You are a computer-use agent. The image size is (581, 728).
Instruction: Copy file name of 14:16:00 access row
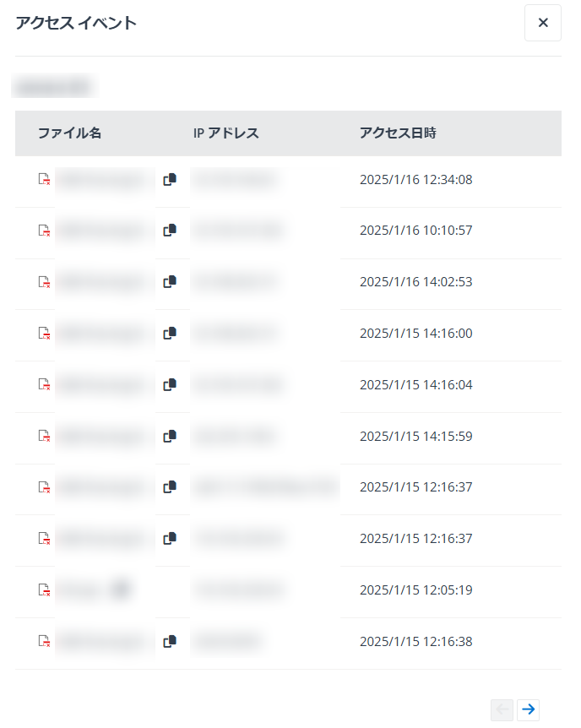pyautogui.click(x=170, y=334)
